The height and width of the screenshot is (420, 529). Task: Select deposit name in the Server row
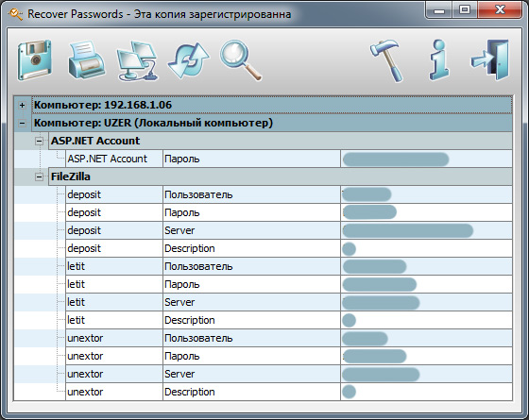coord(114,230)
